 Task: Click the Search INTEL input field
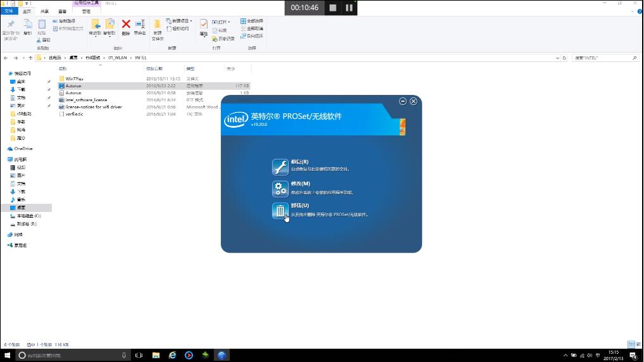pos(605,58)
